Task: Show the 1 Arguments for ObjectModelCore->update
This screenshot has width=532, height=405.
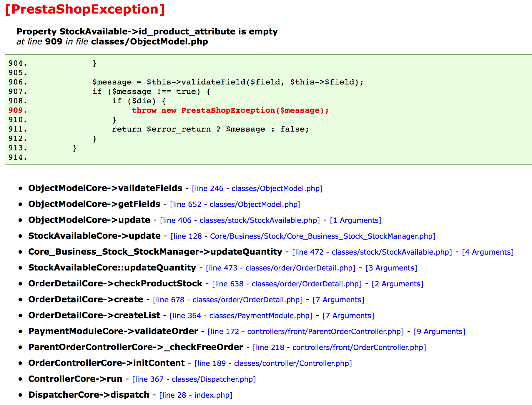Action: pos(356,220)
